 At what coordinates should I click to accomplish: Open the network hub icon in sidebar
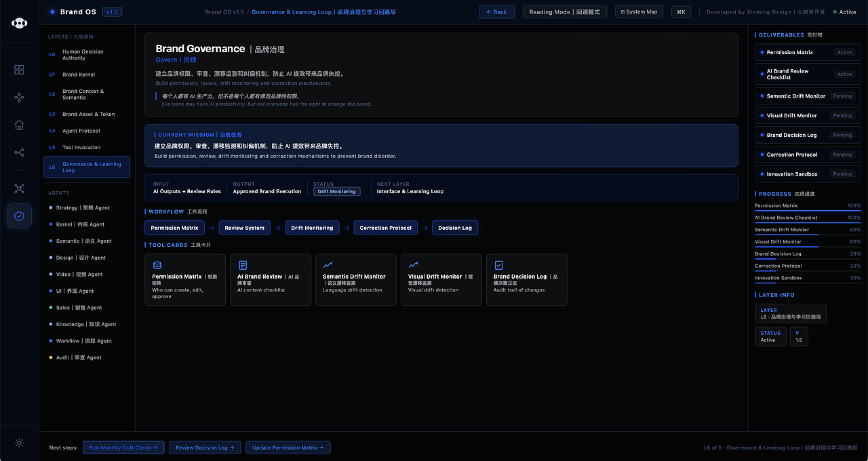[x=19, y=188]
